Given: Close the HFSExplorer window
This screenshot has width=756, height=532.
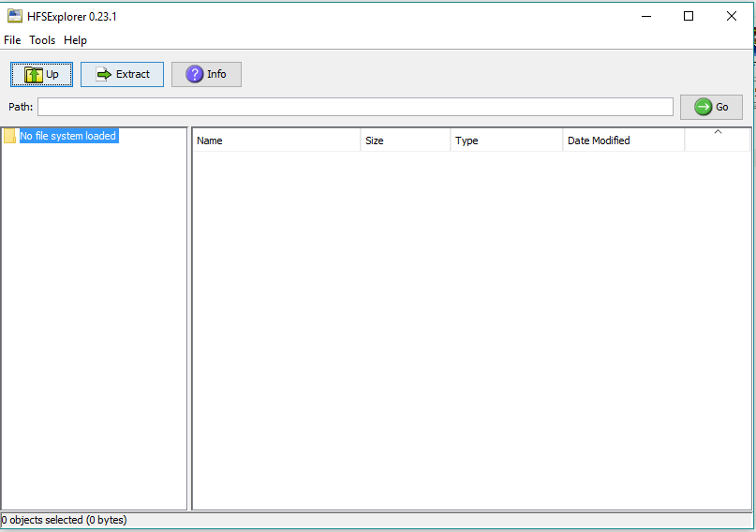Looking at the screenshot, I should click(x=732, y=16).
